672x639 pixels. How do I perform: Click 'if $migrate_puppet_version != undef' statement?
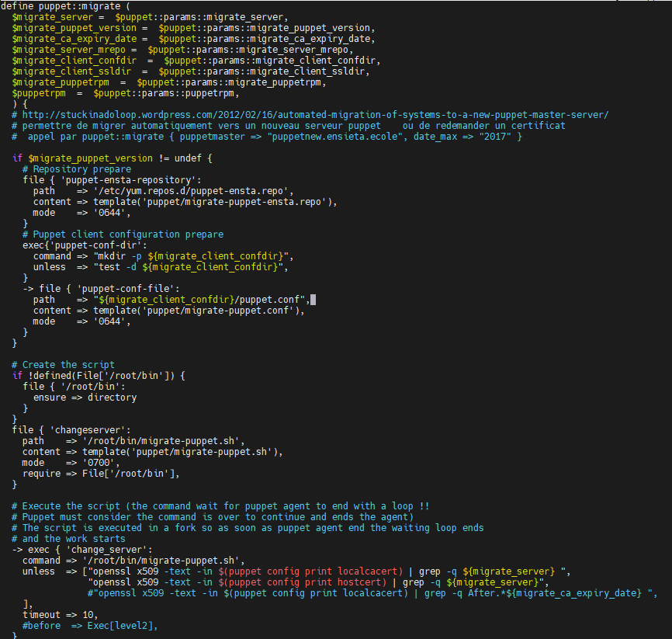pos(113,158)
